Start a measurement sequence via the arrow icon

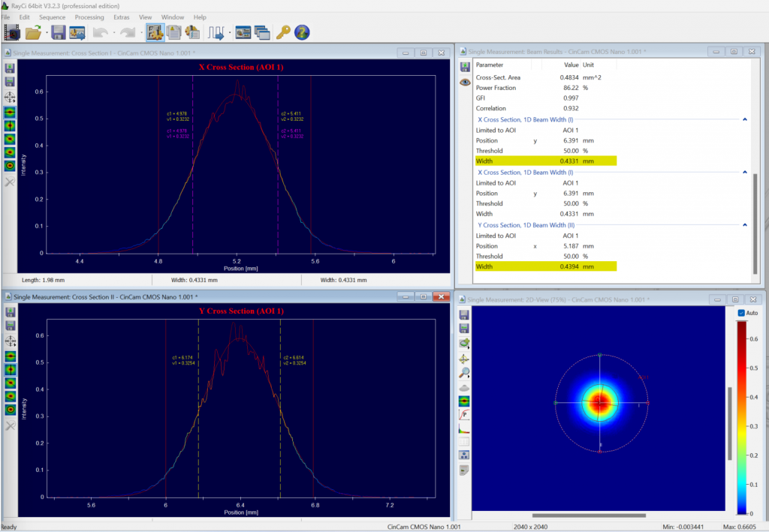(217, 32)
